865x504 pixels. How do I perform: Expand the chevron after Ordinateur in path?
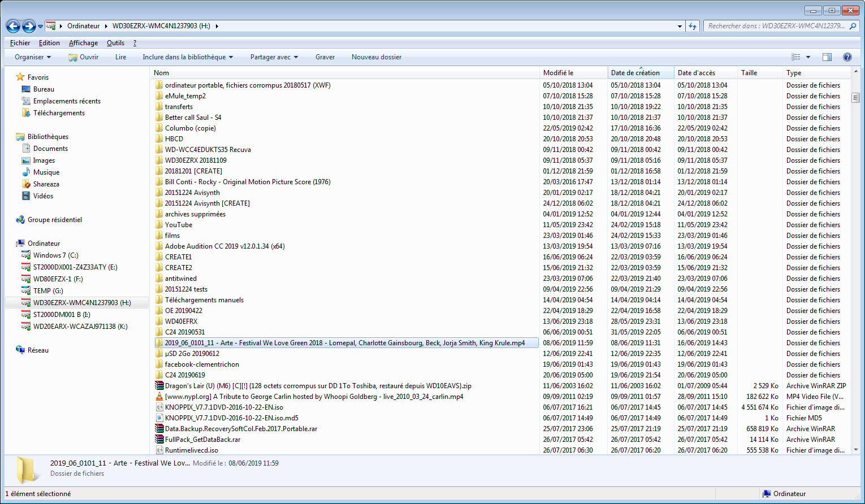(106, 26)
